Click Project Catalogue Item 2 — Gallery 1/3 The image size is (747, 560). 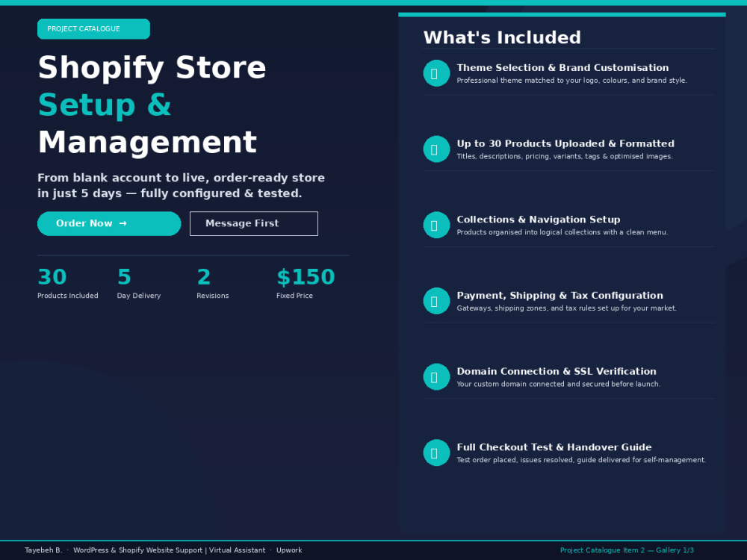coord(627,550)
